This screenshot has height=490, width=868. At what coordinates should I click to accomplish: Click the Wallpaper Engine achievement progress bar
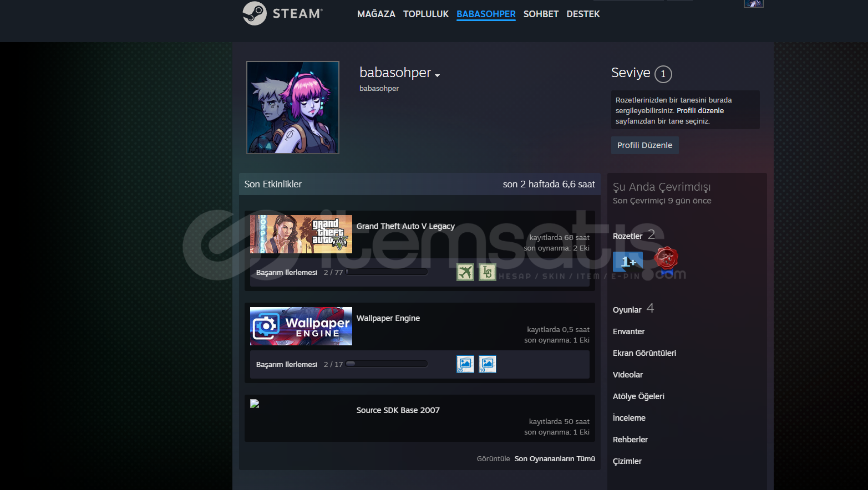(387, 364)
